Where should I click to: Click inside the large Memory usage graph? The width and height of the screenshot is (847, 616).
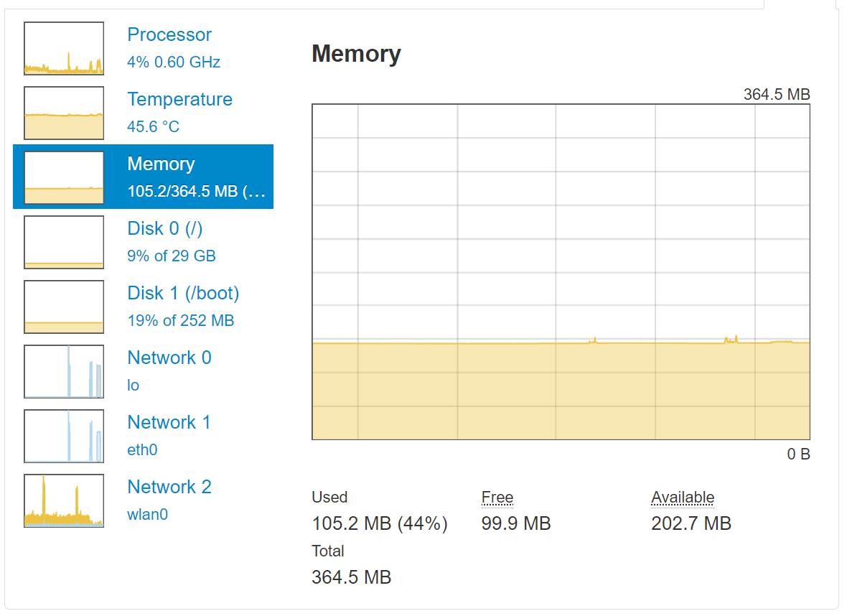[x=561, y=271]
